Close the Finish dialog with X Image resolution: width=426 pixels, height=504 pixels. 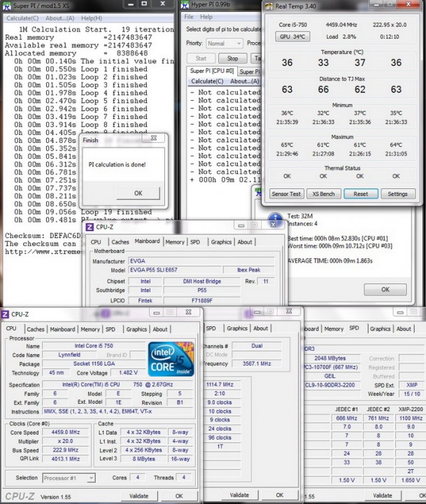(154, 138)
